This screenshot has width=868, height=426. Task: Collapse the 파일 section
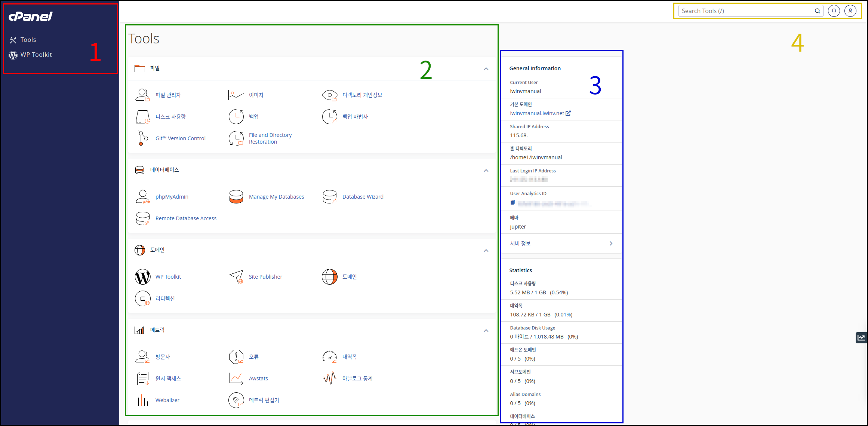pyautogui.click(x=486, y=68)
